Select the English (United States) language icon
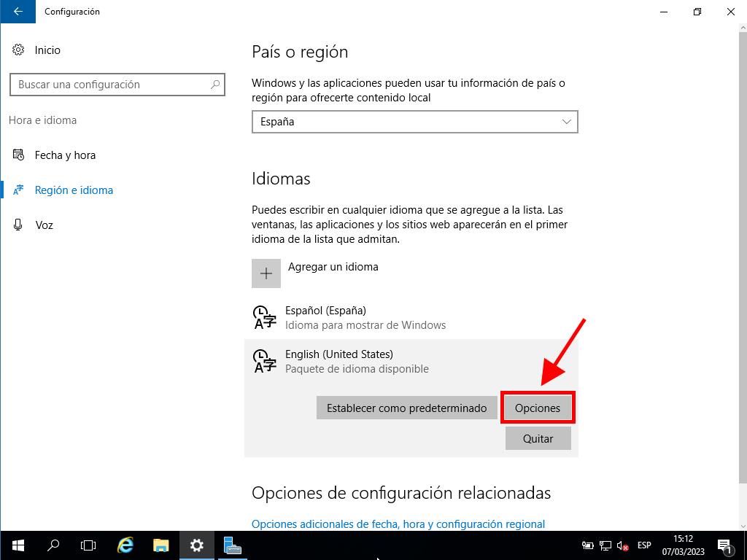The height and width of the screenshot is (560, 747). 264,362
